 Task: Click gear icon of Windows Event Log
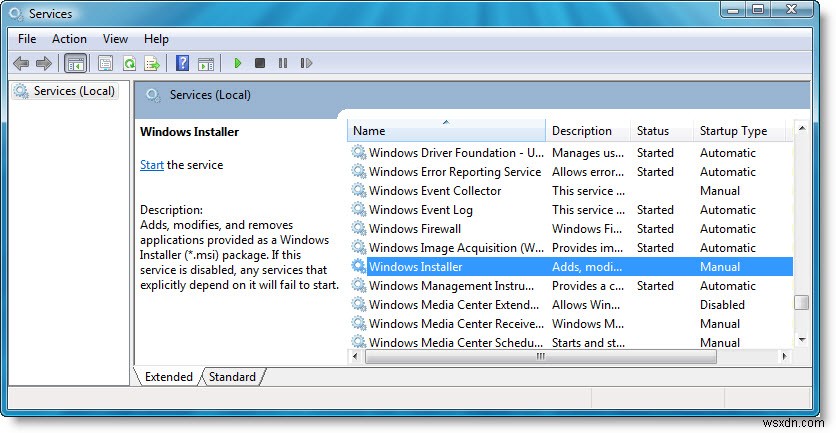tap(359, 210)
